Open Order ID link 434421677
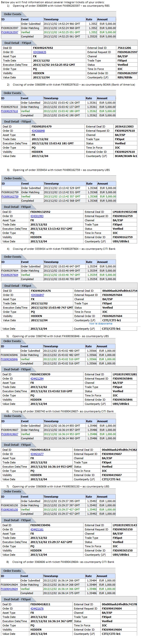 pyautogui.click(x=37, y=454)
